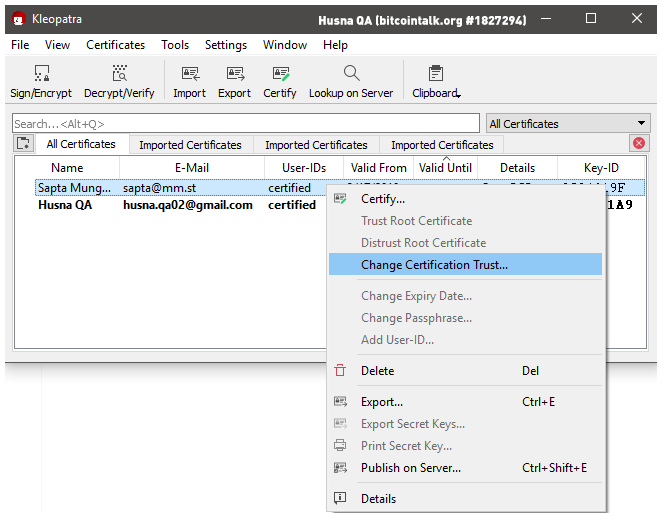Open the Window menu
663x519 pixels.
[x=285, y=45]
